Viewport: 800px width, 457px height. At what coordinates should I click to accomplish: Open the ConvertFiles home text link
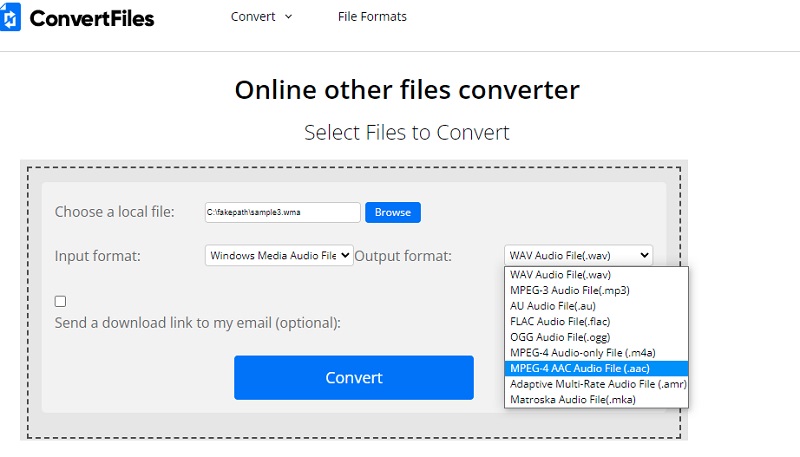(92, 18)
